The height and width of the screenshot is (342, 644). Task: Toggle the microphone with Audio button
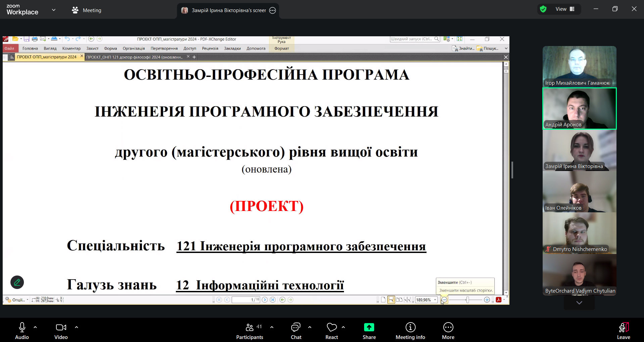22,331
